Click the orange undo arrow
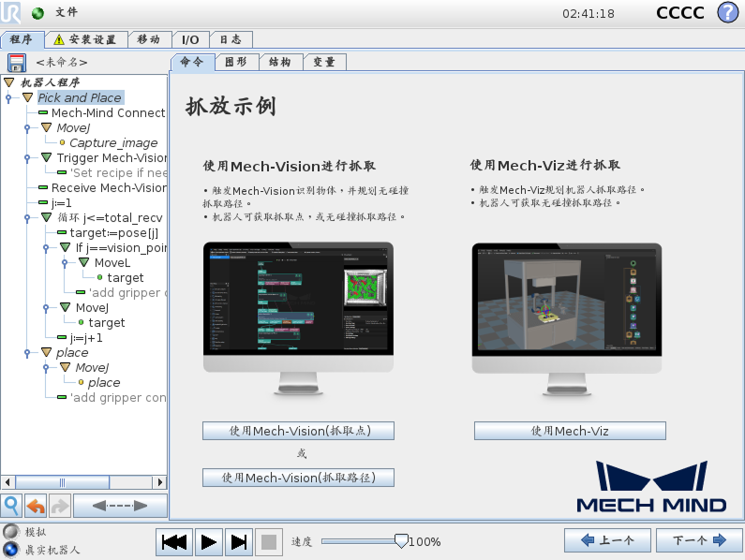The height and width of the screenshot is (560, 745). tap(36, 506)
